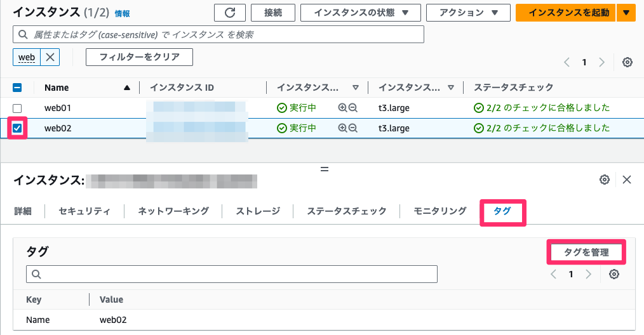Select the タグ tab

click(502, 211)
